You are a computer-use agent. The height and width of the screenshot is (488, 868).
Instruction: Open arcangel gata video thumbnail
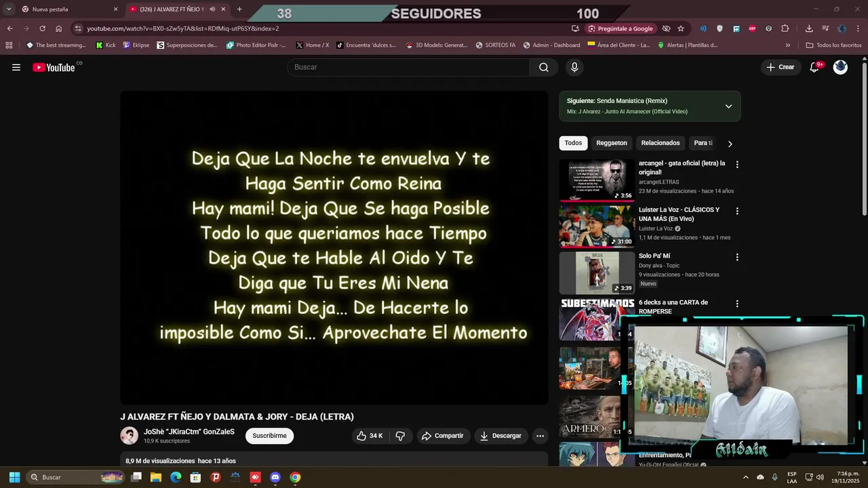[x=597, y=180]
